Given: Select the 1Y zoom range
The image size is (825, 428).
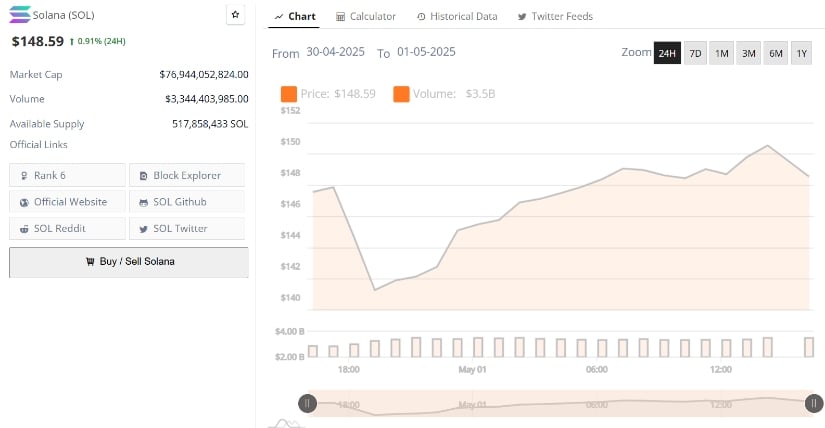Looking at the screenshot, I should (x=801, y=53).
